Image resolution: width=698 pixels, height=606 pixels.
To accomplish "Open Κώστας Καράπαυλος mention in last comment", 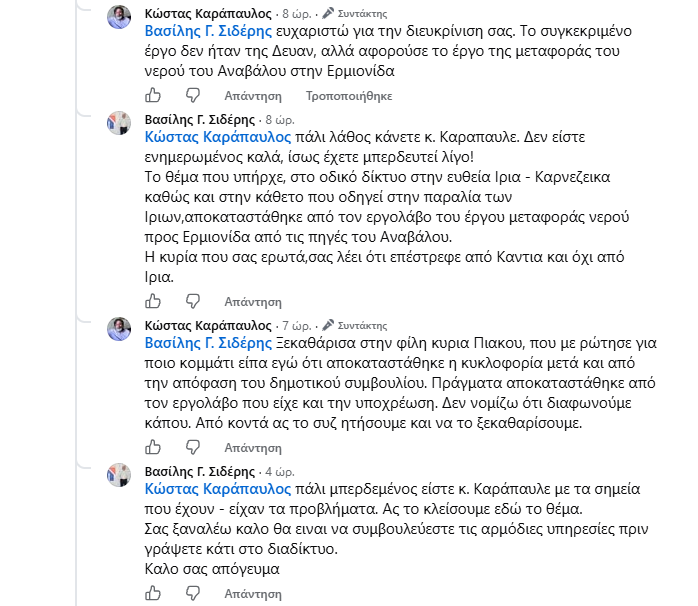I will 218,489.
